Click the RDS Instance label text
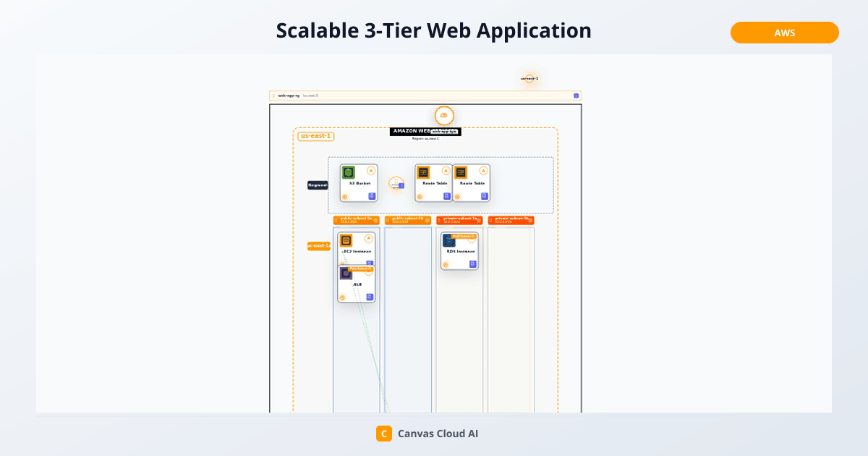This screenshot has width=868, height=456. click(x=461, y=251)
